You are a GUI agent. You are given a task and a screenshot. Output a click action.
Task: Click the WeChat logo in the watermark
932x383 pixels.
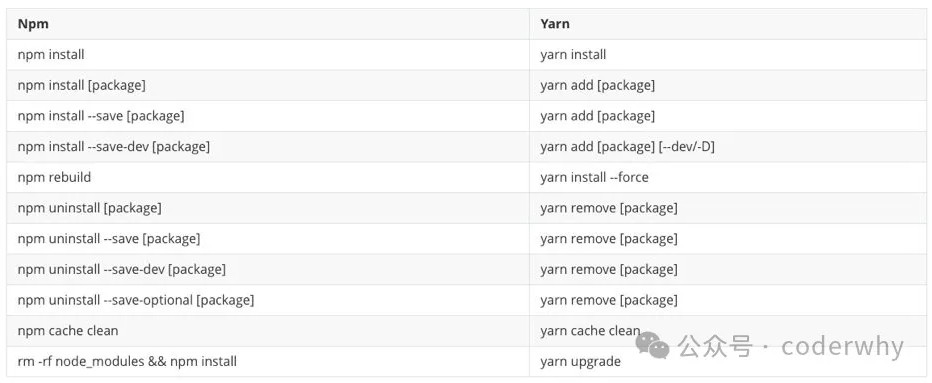(x=653, y=345)
